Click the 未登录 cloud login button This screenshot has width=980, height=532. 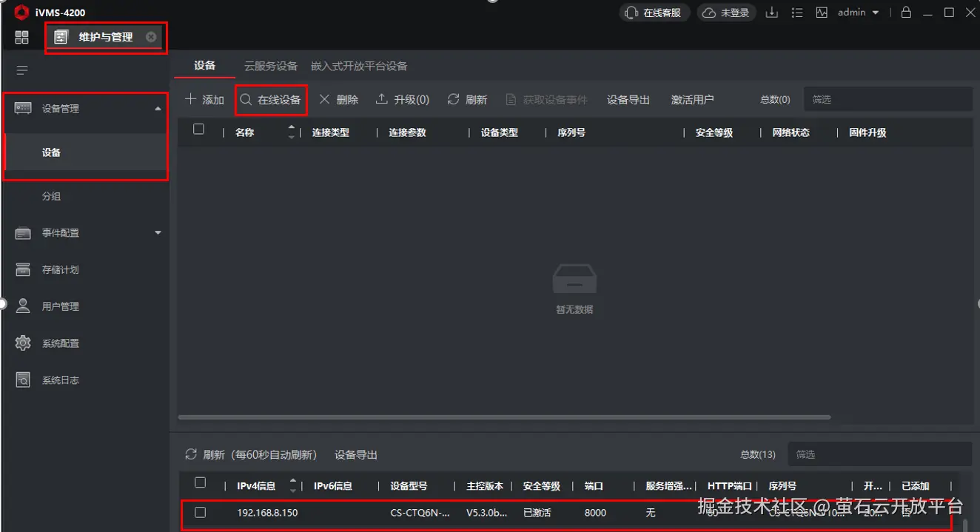point(726,13)
